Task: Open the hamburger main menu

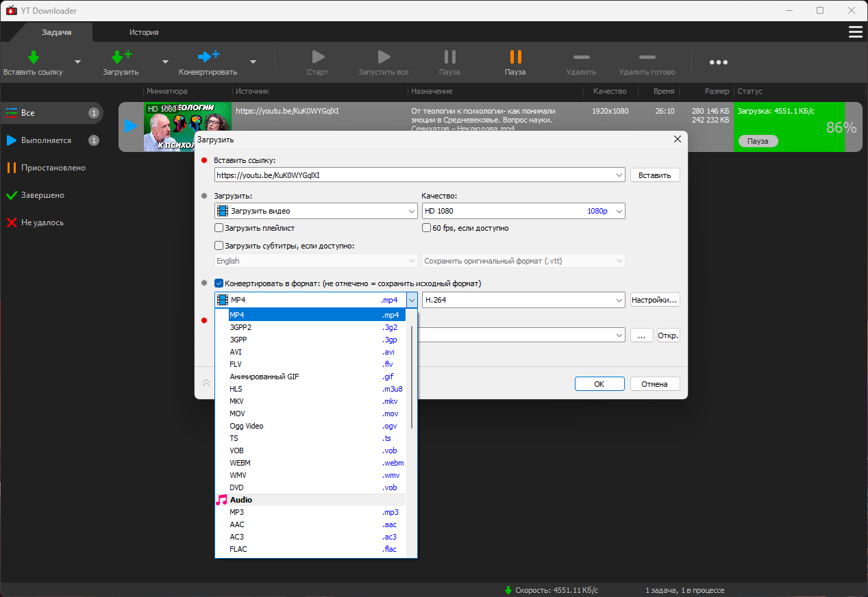Action: point(855,31)
